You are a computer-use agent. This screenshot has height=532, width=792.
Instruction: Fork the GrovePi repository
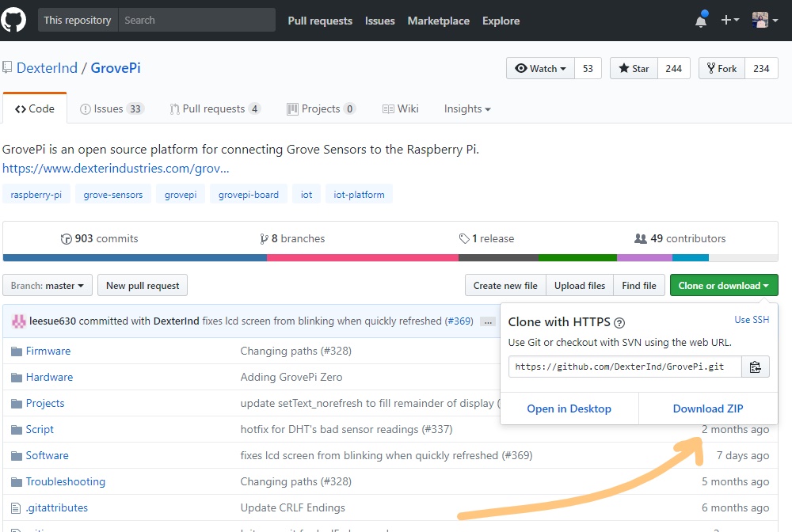tap(722, 69)
